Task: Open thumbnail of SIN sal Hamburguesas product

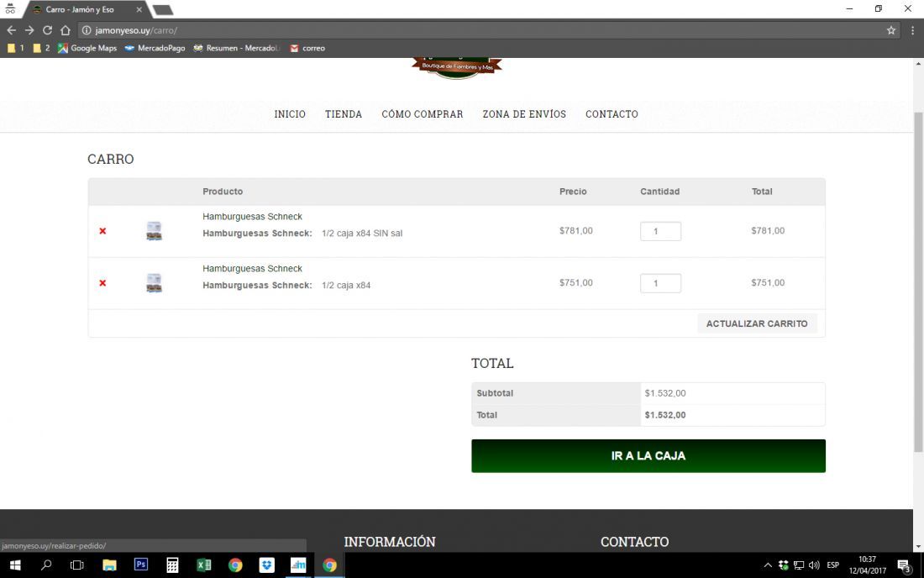Action: [x=154, y=231]
